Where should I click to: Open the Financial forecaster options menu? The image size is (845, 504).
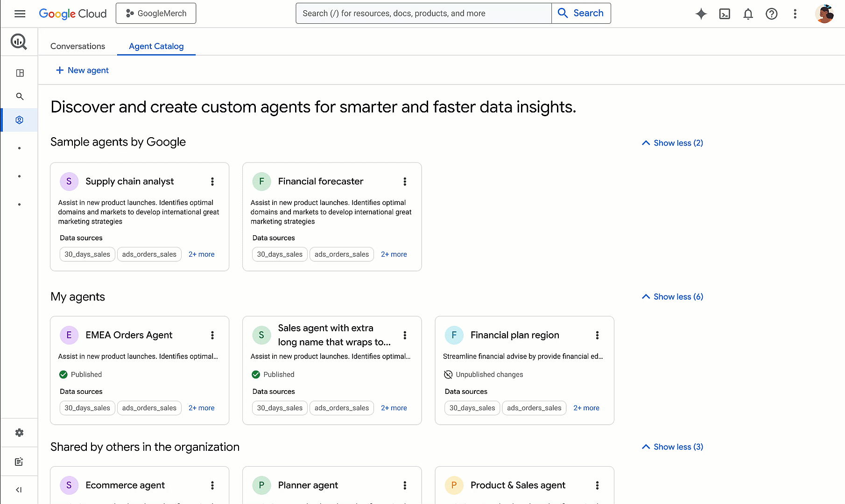405,182
